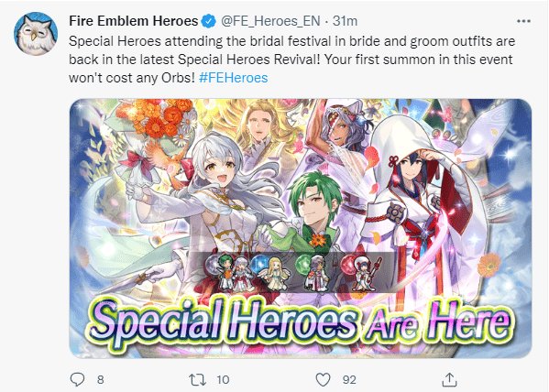Open the #FEHeroes hashtag
The width and height of the screenshot is (549, 392).
pos(233,77)
